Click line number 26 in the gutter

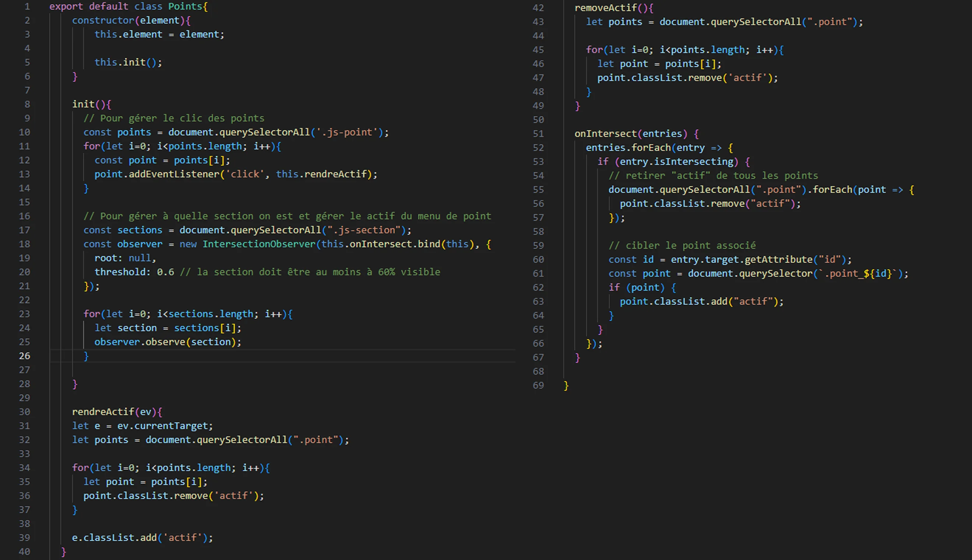[x=24, y=356]
